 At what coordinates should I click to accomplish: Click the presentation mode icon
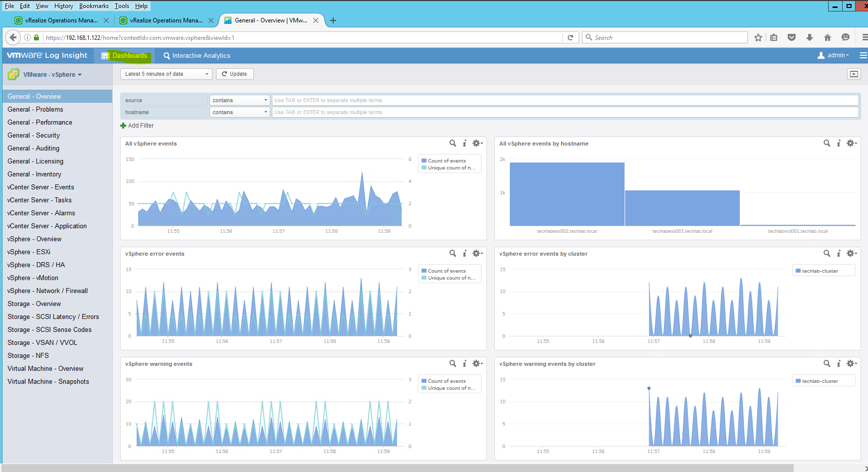854,74
